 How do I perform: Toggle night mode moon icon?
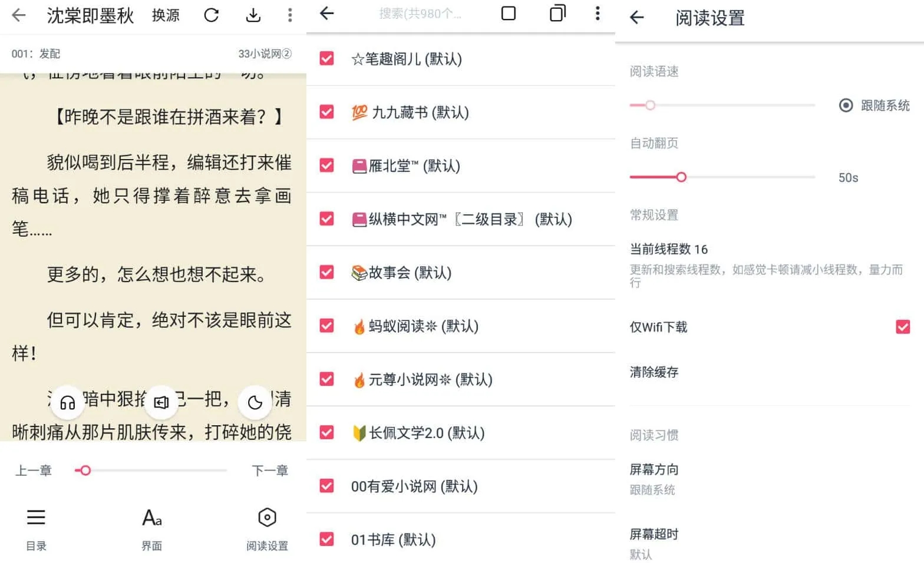tap(255, 402)
